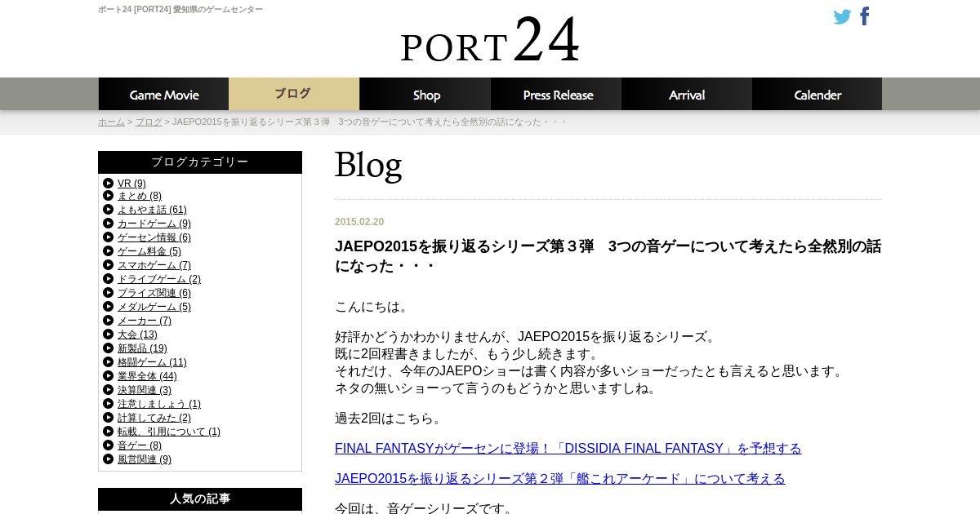Open the Facebook icon link
Image resolution: width=980 pixels, height=514 pixels.
tap(865, 16)
